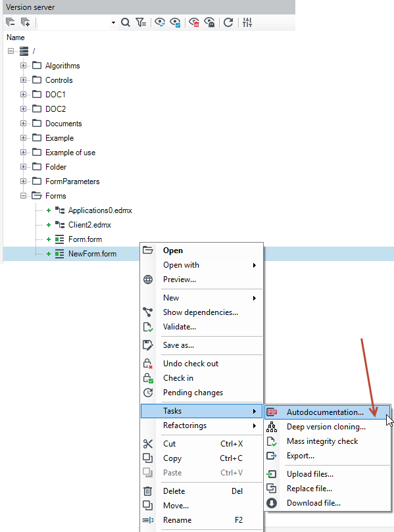Open the settings sliders toolbar icon
This screenshot has width=394, height=532.
click(x=247, y=23)
